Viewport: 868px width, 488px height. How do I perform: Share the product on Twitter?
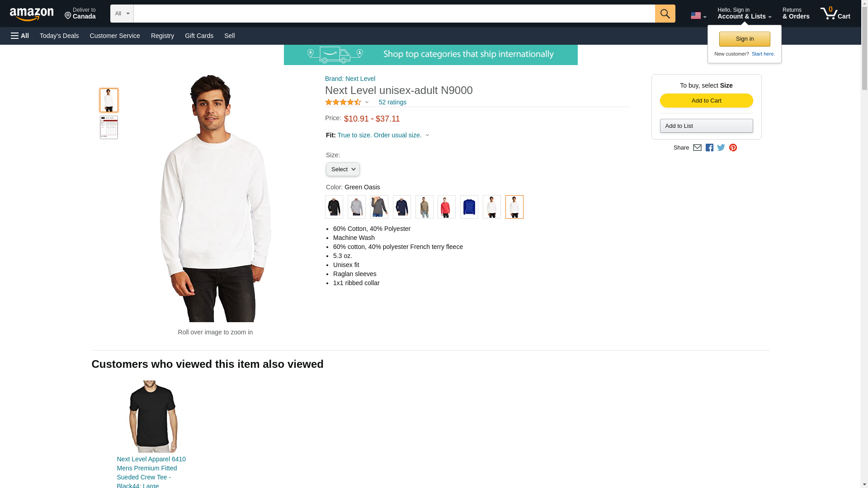[x=721, y=148]
